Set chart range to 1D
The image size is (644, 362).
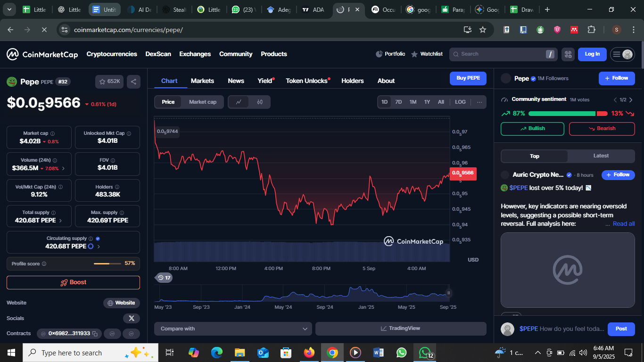coord(385,102)
